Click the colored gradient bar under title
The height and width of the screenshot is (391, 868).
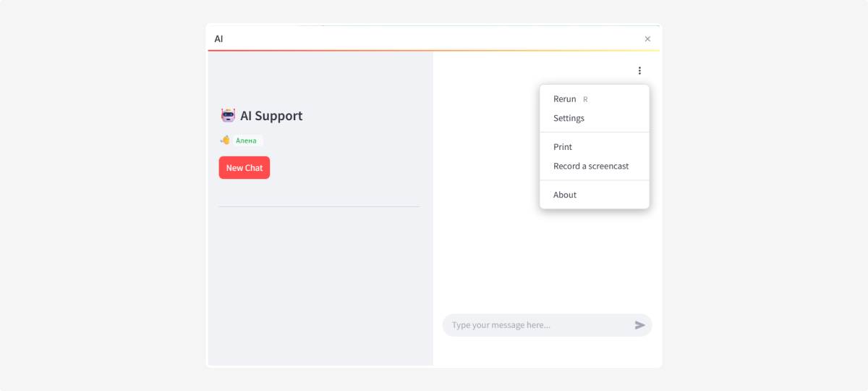(434, 51)
